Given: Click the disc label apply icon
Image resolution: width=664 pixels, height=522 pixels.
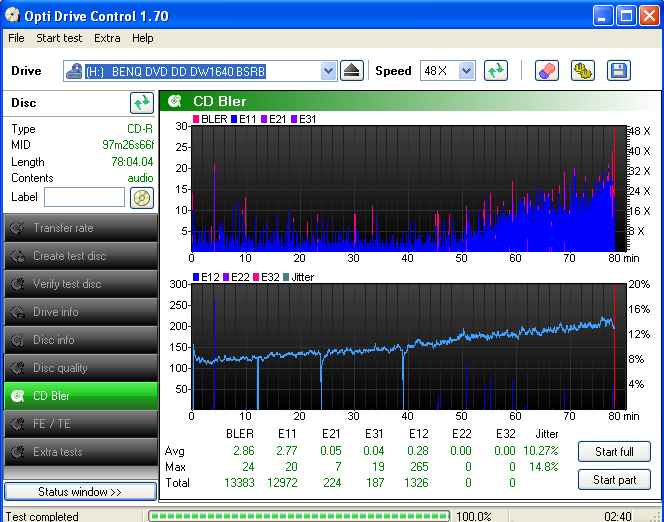Looking at the screenshot, I should [141, 197].
